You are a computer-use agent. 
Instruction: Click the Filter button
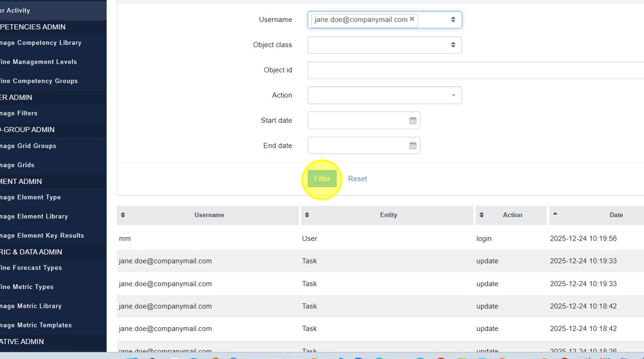click(x=322, y=179)
